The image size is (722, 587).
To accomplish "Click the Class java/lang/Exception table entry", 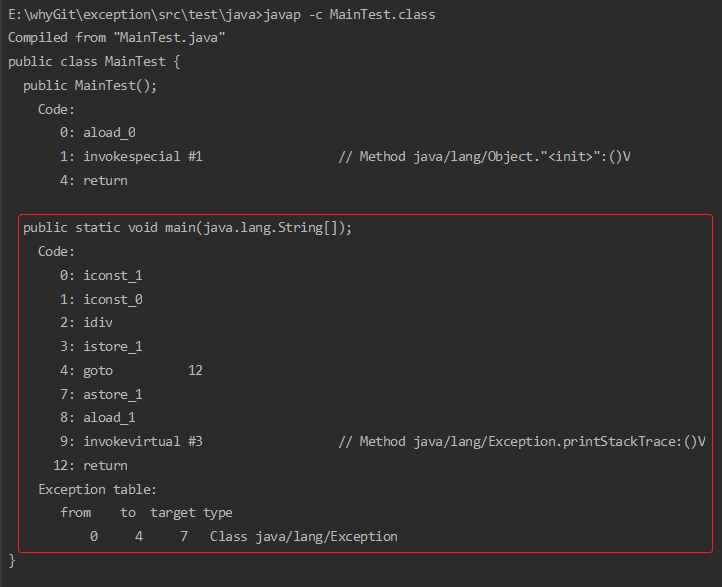I will (x=304, y=537).
